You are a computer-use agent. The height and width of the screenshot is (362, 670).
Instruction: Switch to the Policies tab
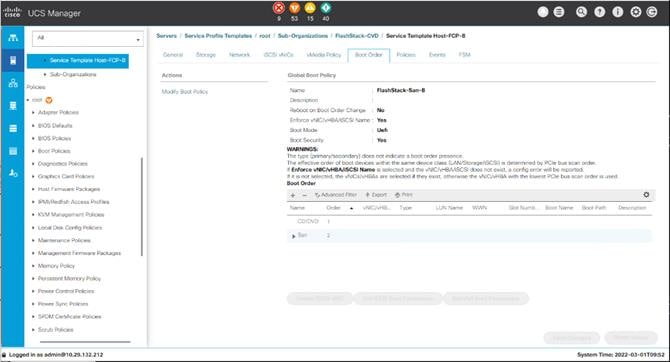tap(406, 55)
